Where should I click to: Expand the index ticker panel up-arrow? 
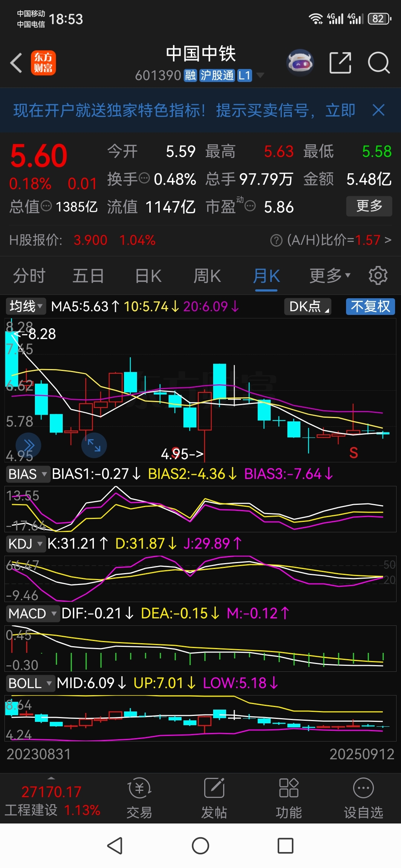point(51,778)
